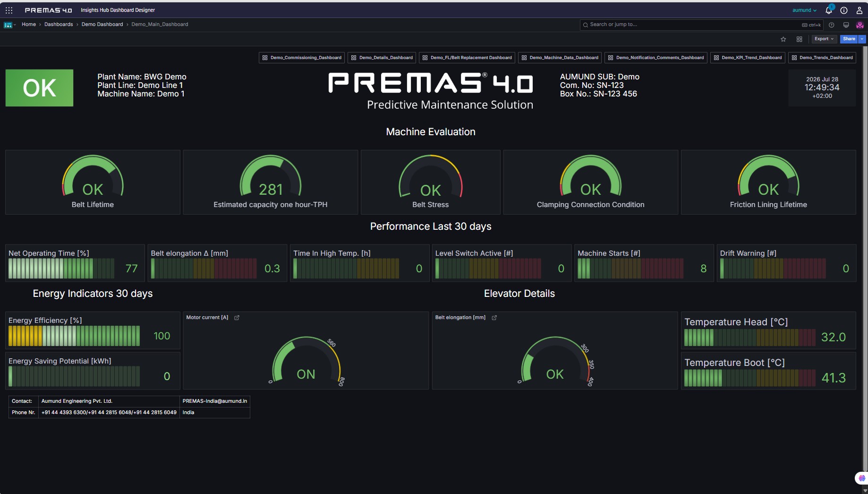Click the Belt elongation OK gauge
Screen dimensions: 868x494
pyautogui.click(x=555, y=362)
